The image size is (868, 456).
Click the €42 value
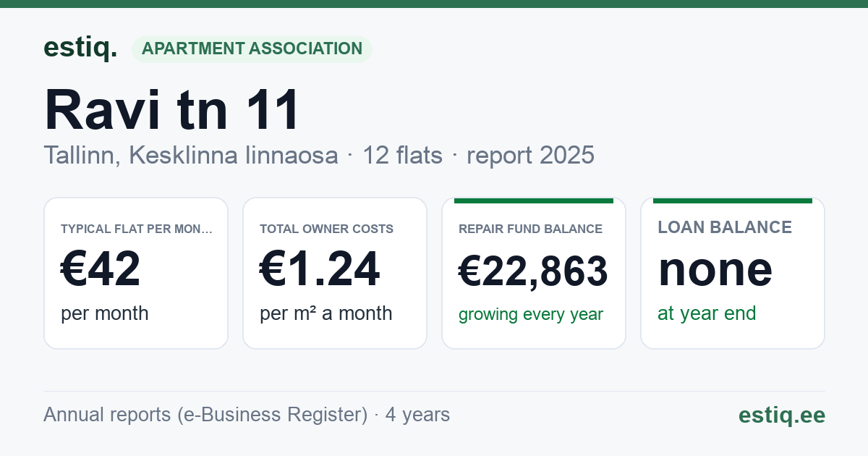101,269
